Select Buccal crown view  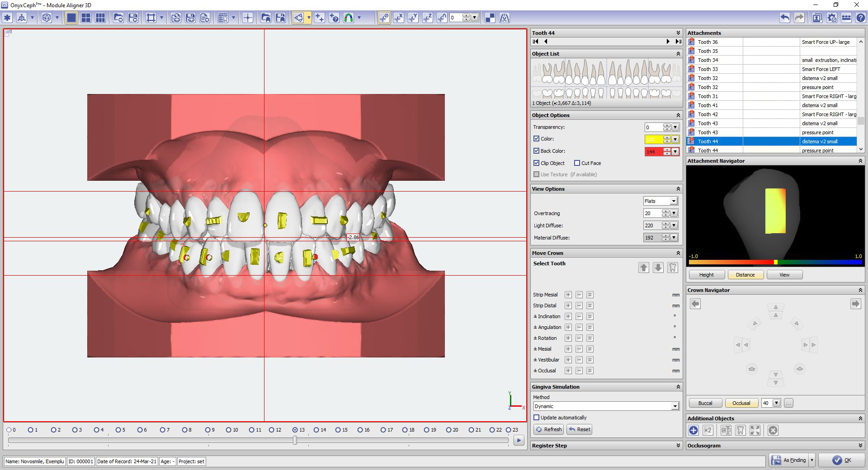pos(705,403)
